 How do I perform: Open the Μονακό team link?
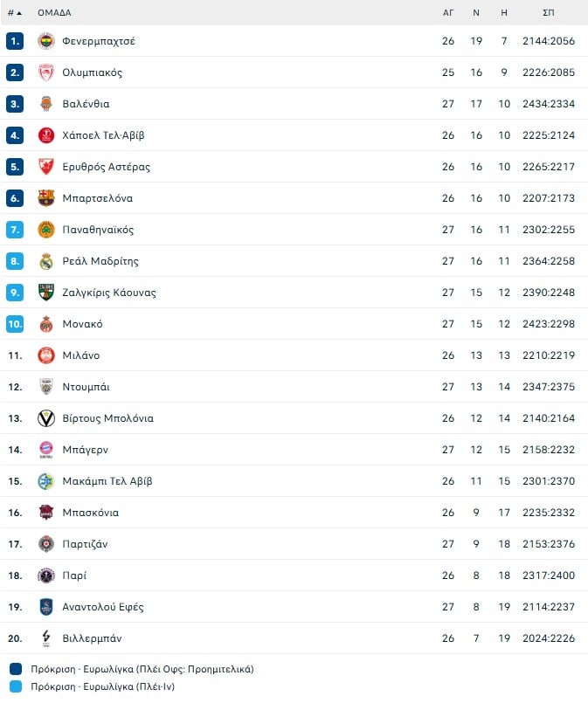(x=82, y=324)
